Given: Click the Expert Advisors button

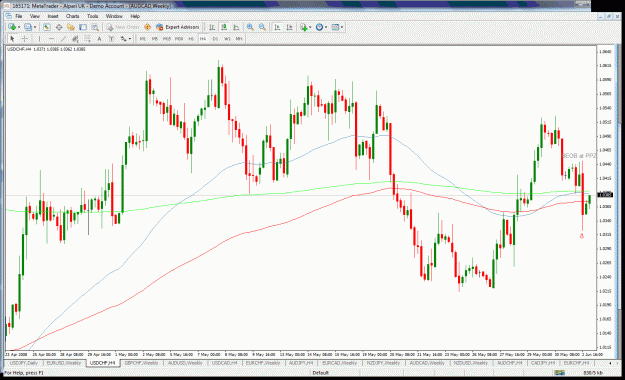Looking at the screenshot, I should (x=178, y=27).
